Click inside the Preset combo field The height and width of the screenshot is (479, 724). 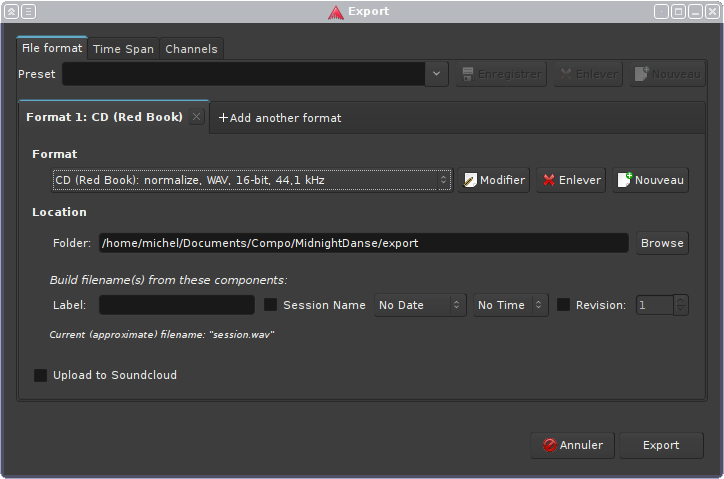[244, 74]
